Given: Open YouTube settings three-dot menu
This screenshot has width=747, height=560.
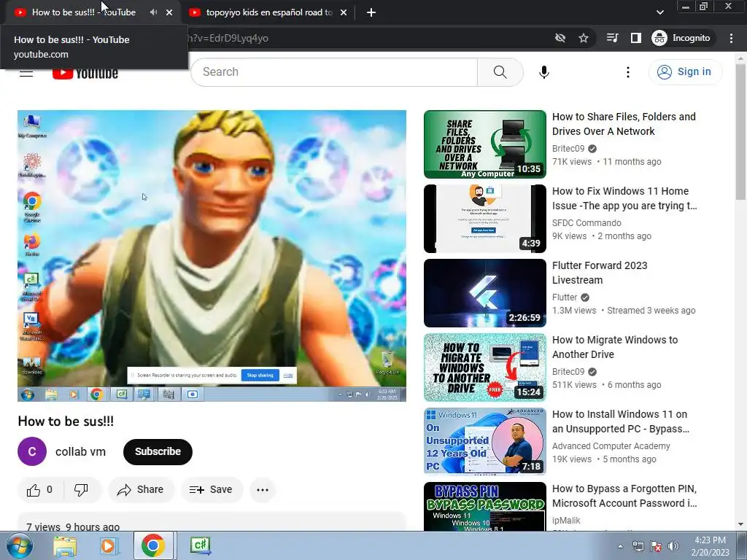Looking at the screenshot, I should coord(628,72).
